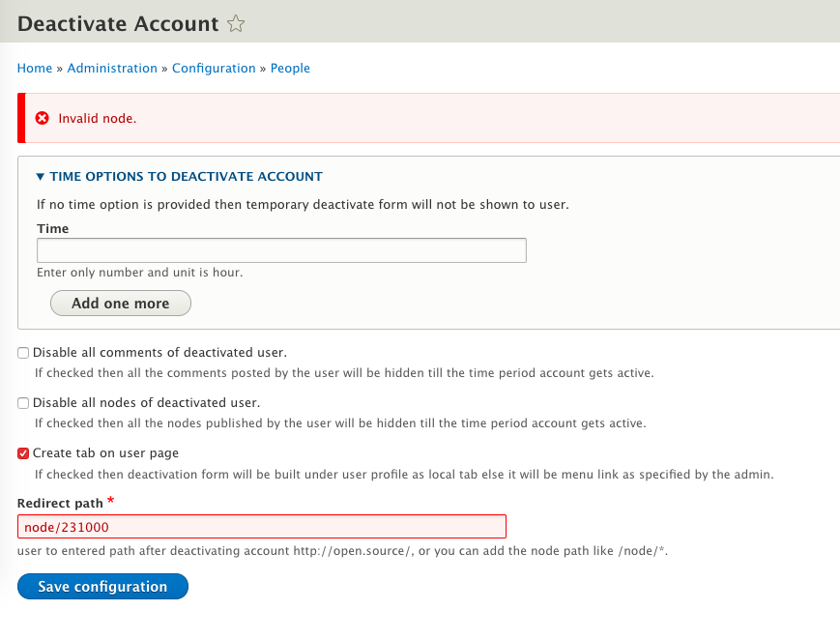Click the Add one more button
This screenshot has width=840, height=640.
(120, 303)
